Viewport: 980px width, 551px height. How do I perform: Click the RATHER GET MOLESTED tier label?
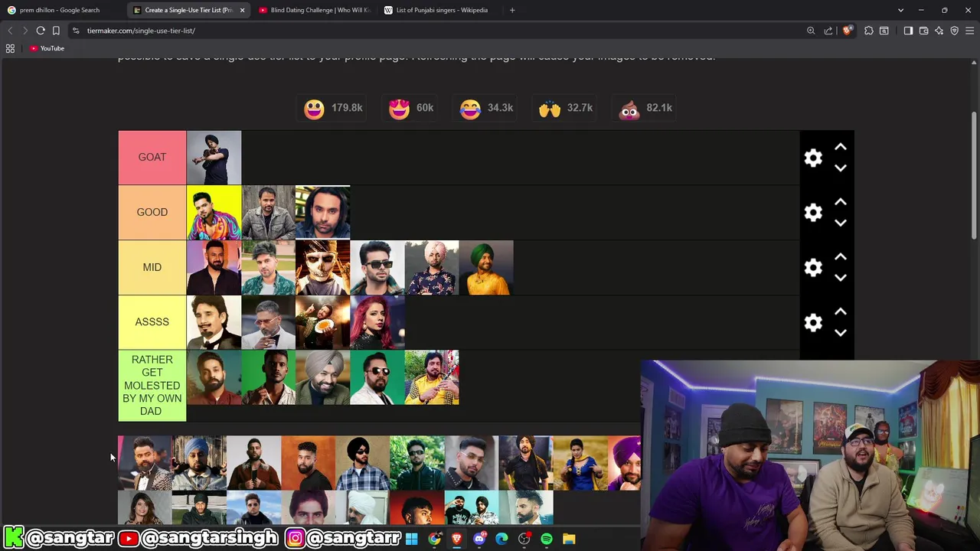tap(152, 386)
